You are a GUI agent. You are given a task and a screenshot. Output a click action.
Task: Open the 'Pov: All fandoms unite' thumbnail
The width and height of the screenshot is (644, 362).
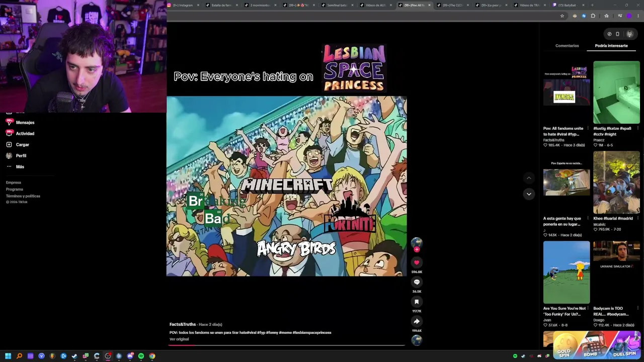click(567, 93)
